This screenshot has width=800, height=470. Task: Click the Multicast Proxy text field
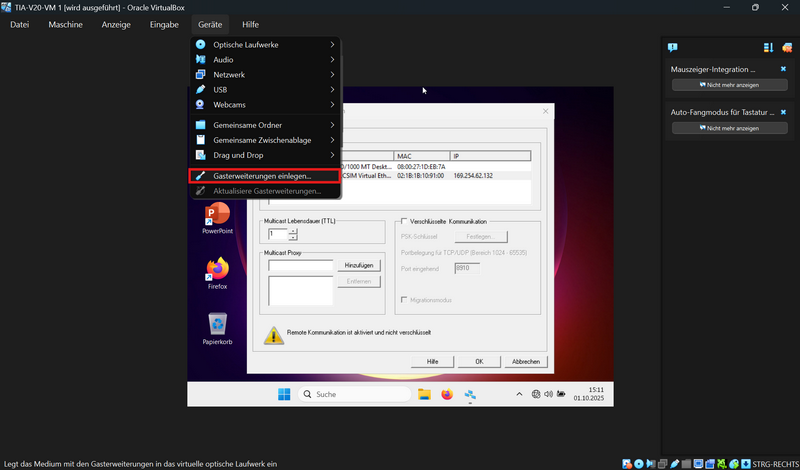301,265
